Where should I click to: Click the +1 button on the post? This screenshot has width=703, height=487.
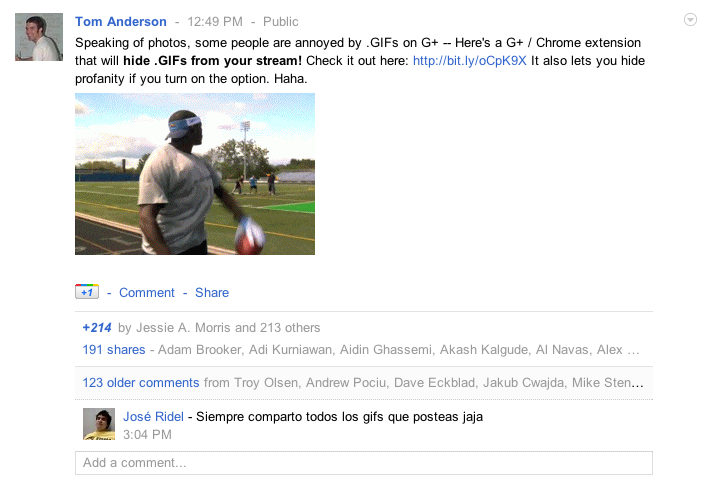coord(87,291)
